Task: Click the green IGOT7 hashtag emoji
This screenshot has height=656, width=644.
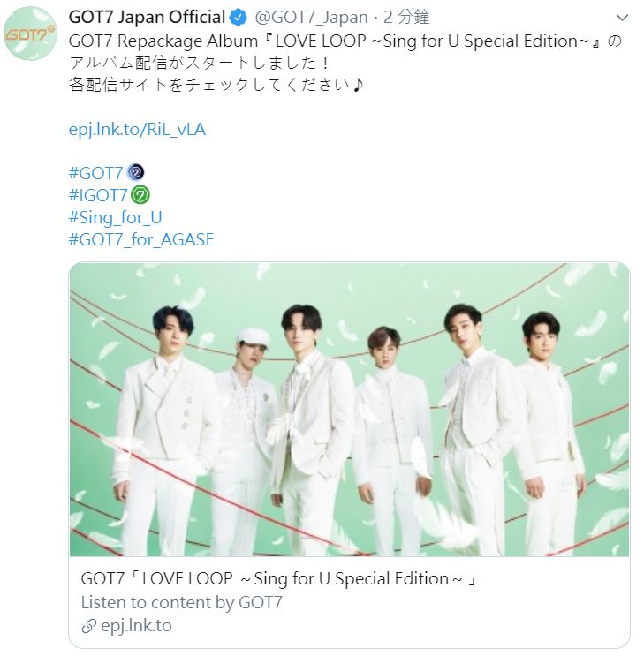Action: click(140, 195)
